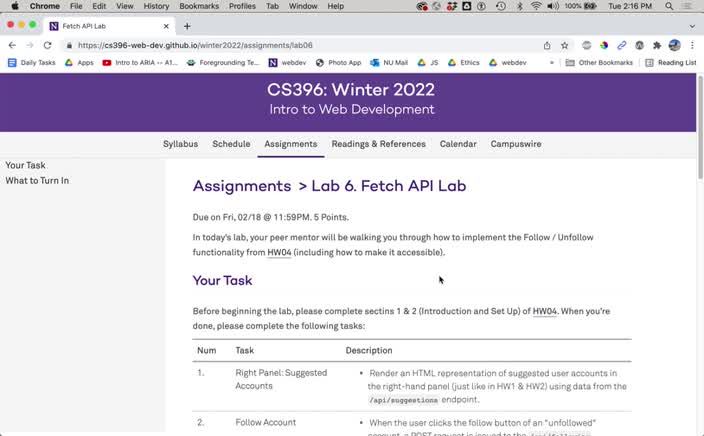
Task: Go back using the browser back arrow
Action: point(12,45)
